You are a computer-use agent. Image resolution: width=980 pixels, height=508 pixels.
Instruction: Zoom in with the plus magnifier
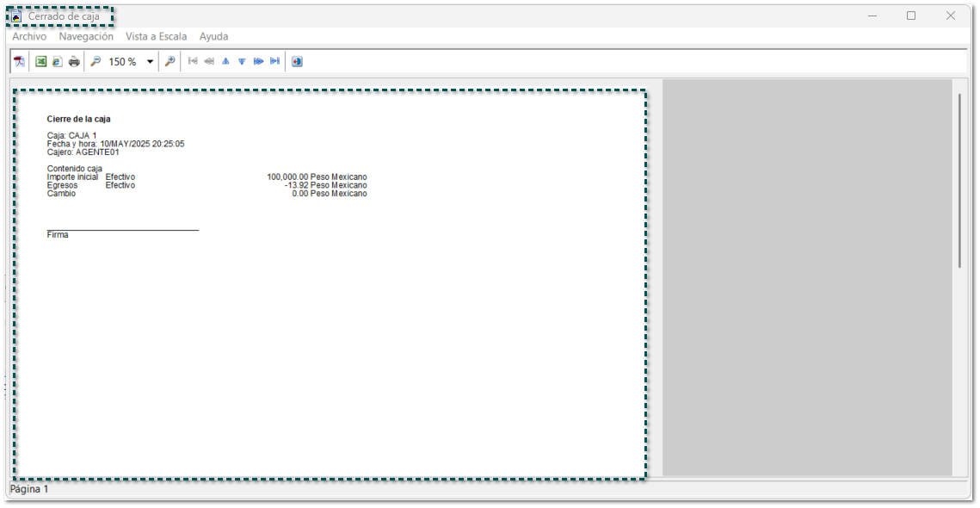169,61
